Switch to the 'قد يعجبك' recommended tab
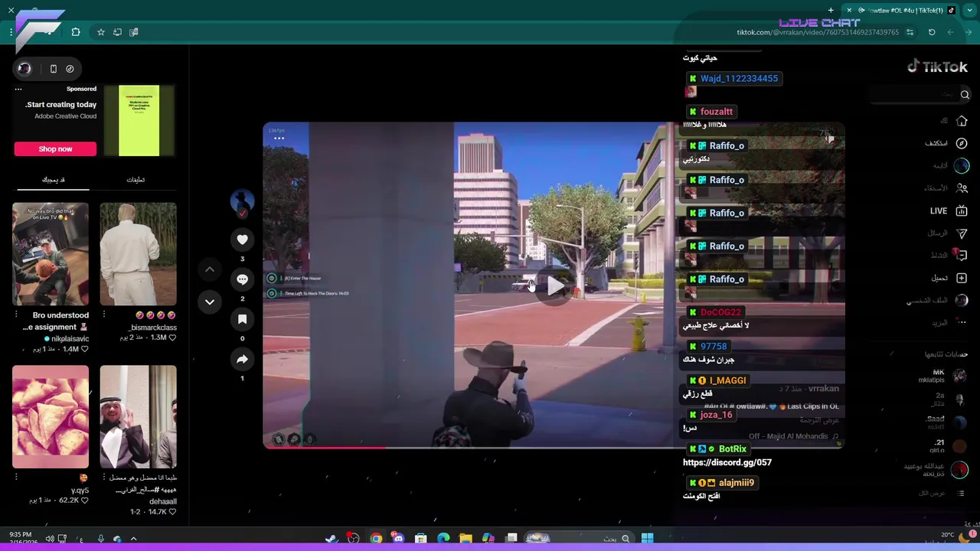 (x=53, y=180)
